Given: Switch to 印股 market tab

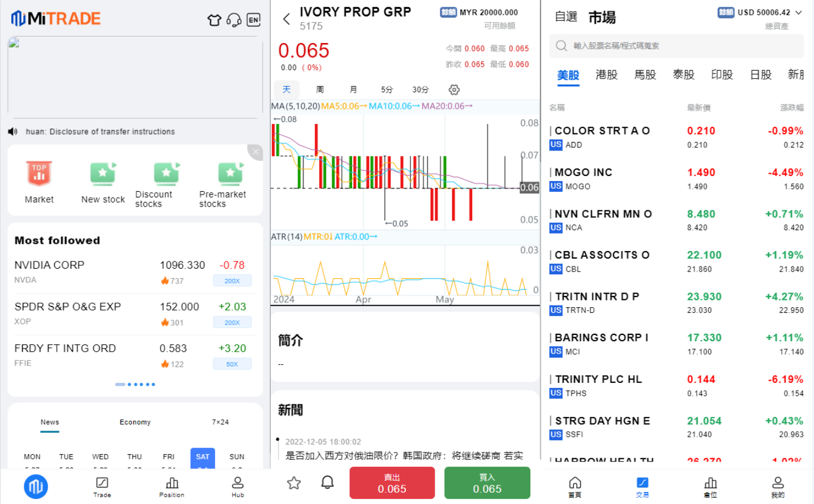Looking at the screenshot, I should [x=722, y=75].
